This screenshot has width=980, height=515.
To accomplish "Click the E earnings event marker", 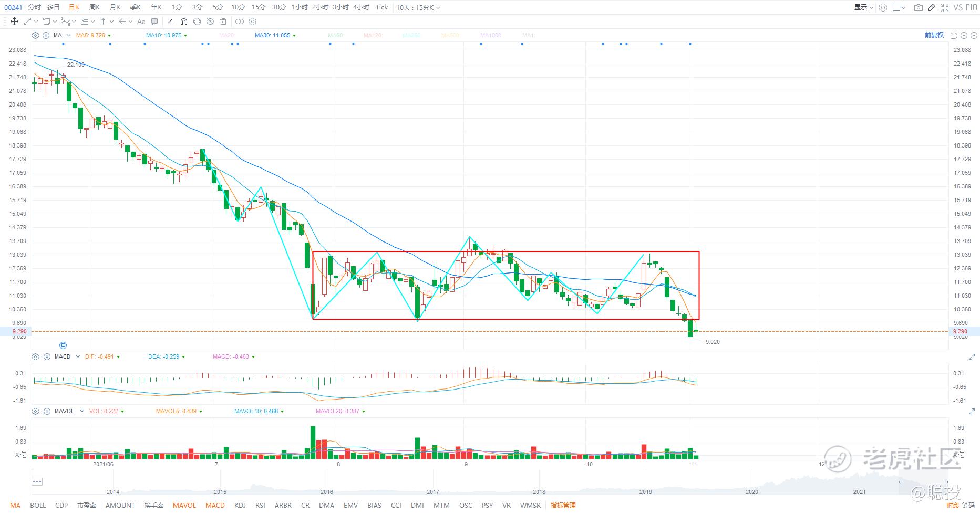I will point(63,345).
